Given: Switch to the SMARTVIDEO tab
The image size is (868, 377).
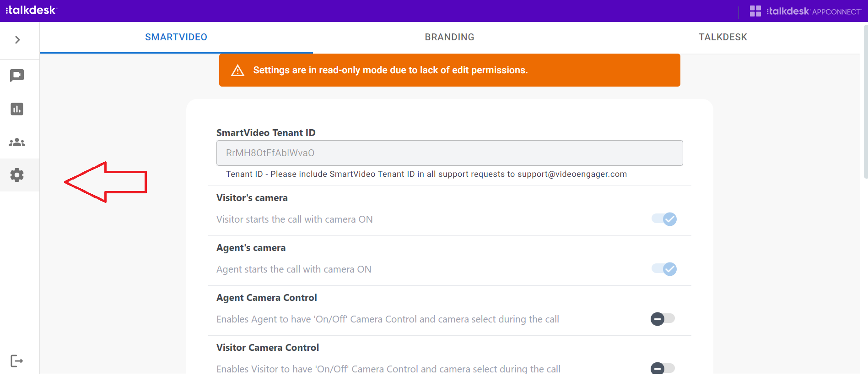Looking at the screenshot, I should (x=176, y=37).
